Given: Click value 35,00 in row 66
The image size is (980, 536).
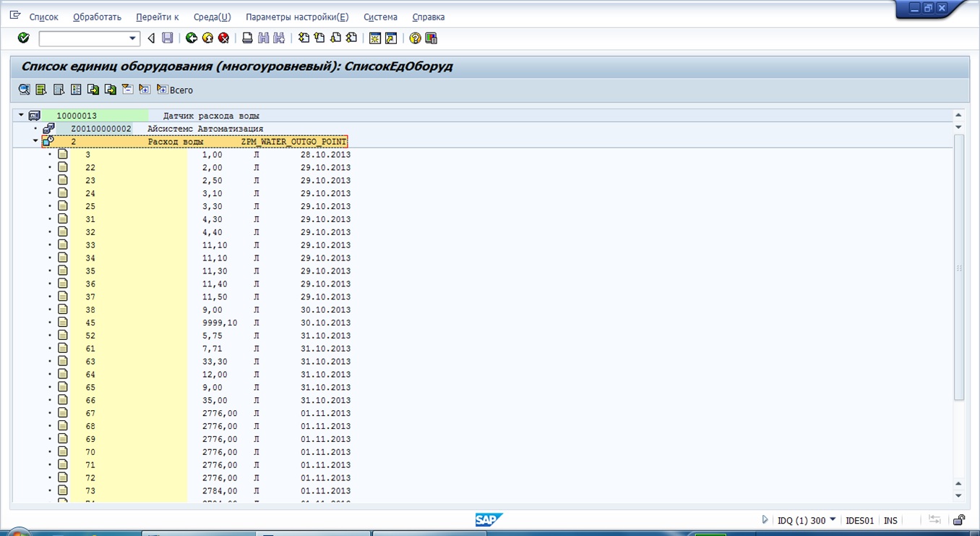Looking at the screenshot, I should point(215,401).
